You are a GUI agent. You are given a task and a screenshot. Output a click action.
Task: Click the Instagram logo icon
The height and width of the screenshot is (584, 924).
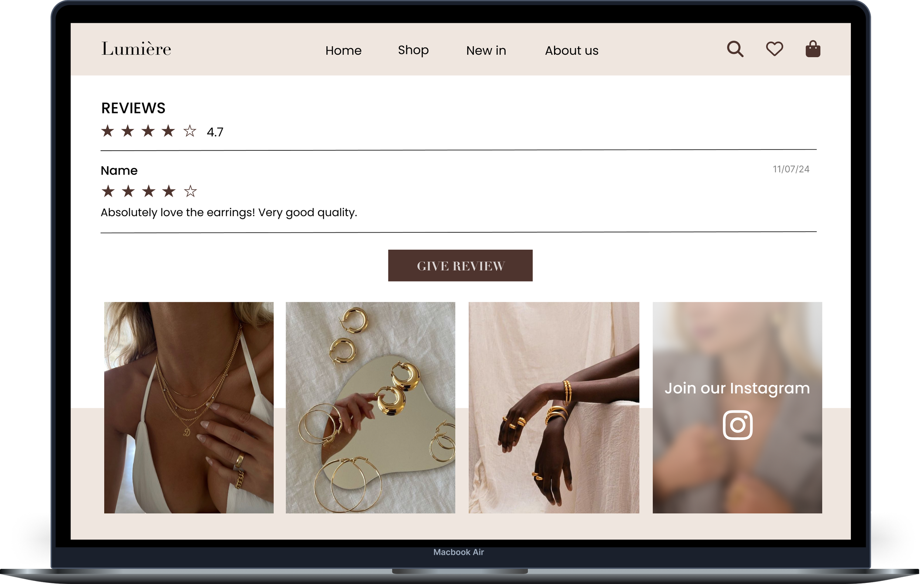coord(737,425)
